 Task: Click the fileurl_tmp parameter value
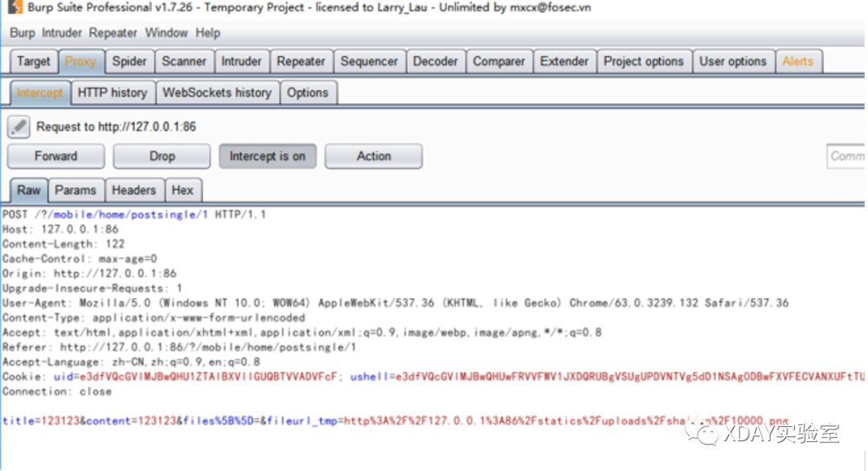click(567, 421)
